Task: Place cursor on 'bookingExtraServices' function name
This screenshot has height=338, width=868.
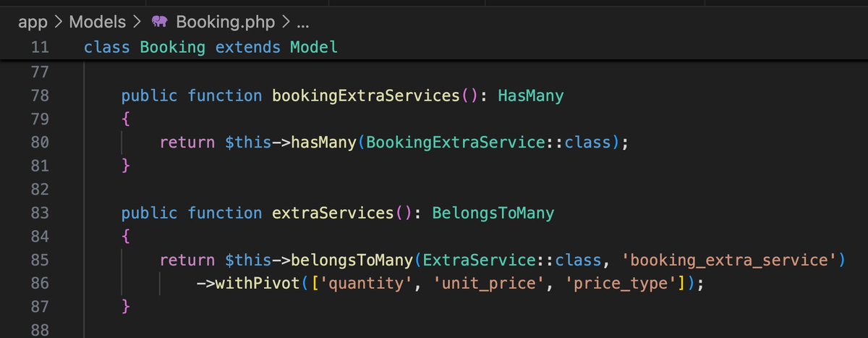Action: coord(365,96)
